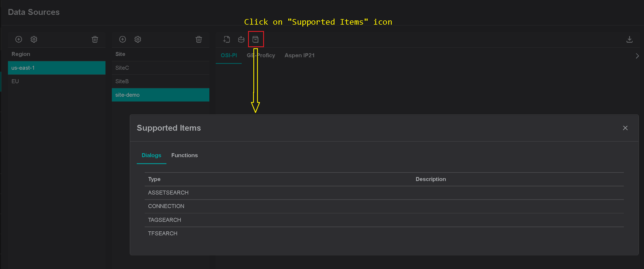Open Region settings gear icon
Screen dimensions: 644x269
[x=34, y=39]
